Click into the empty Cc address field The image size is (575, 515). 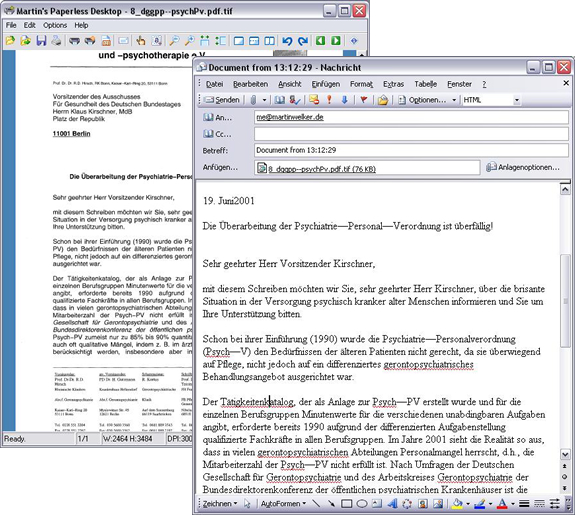[411, 134]
